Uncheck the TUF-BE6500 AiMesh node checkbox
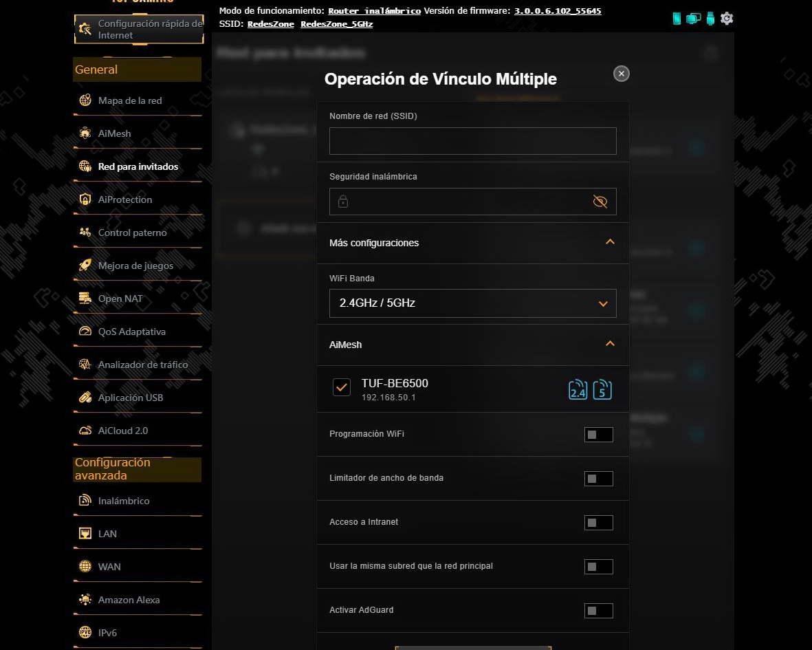 342,387
